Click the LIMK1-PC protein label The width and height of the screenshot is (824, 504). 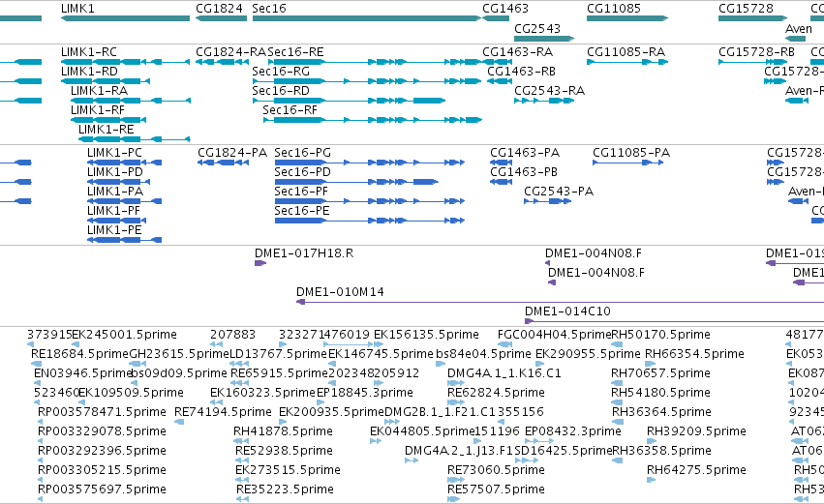tap(114, 153)
